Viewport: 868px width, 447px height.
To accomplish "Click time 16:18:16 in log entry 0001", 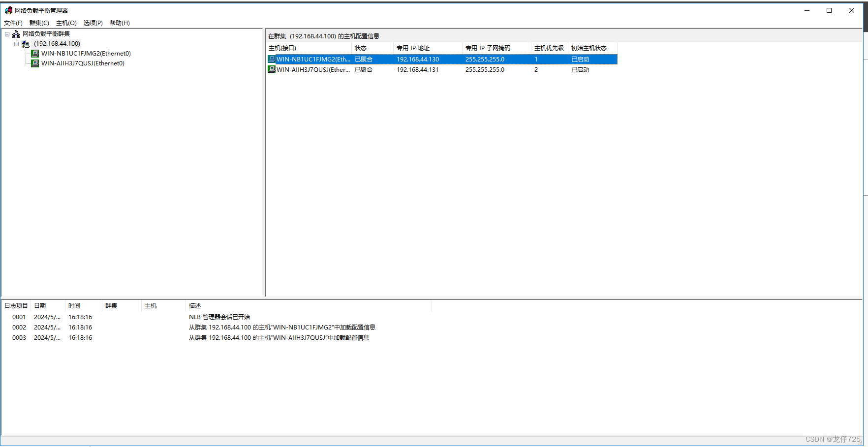I will tap(80, 317).
